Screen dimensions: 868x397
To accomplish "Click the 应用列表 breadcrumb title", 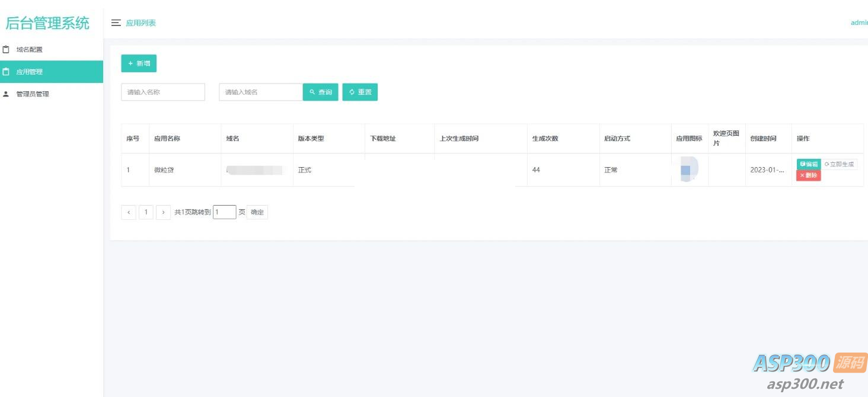I will coord(141,23).
